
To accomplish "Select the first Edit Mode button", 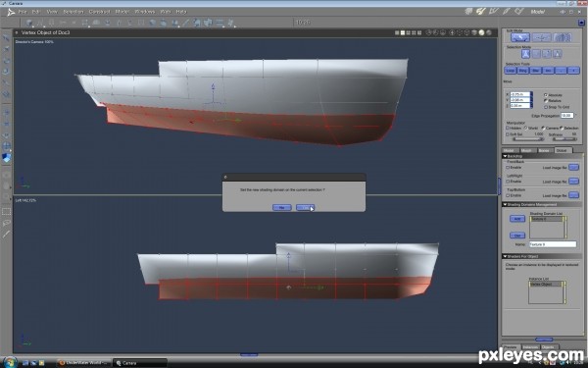I will coord(520,37).
